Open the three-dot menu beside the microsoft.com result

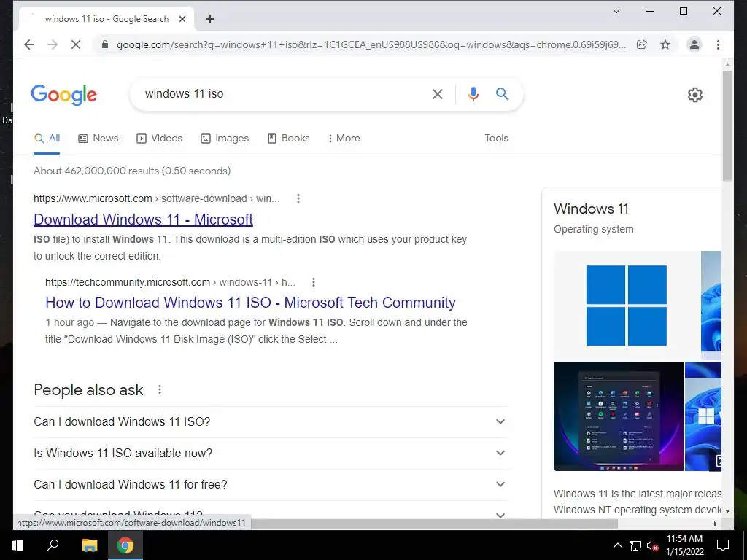(298, 198)
